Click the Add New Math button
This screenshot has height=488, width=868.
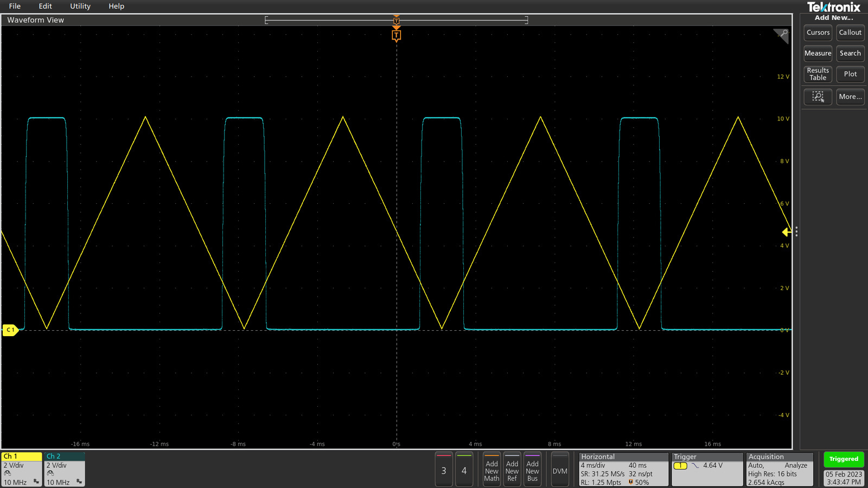click(491, 470)
